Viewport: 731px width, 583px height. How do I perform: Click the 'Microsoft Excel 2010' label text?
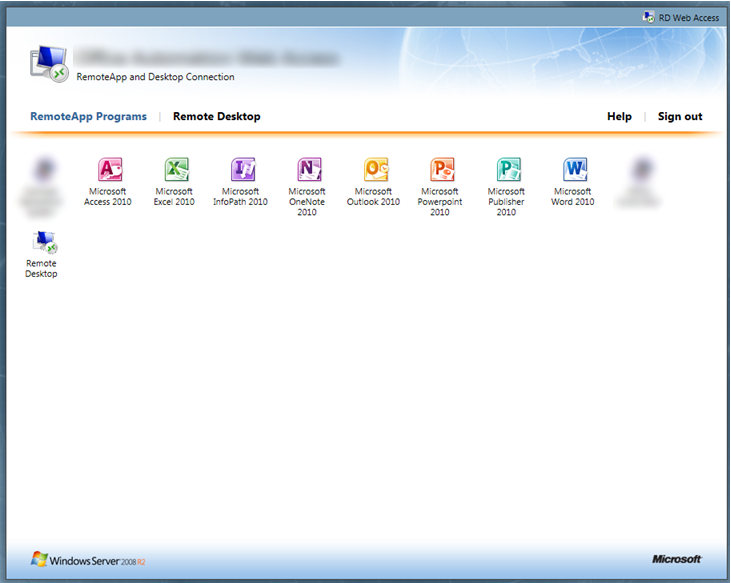(174, 197)
